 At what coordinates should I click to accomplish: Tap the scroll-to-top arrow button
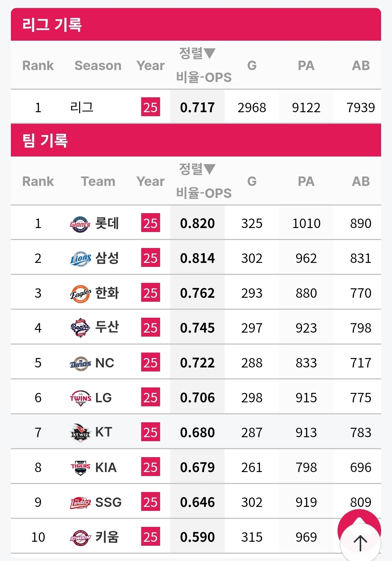360,542
